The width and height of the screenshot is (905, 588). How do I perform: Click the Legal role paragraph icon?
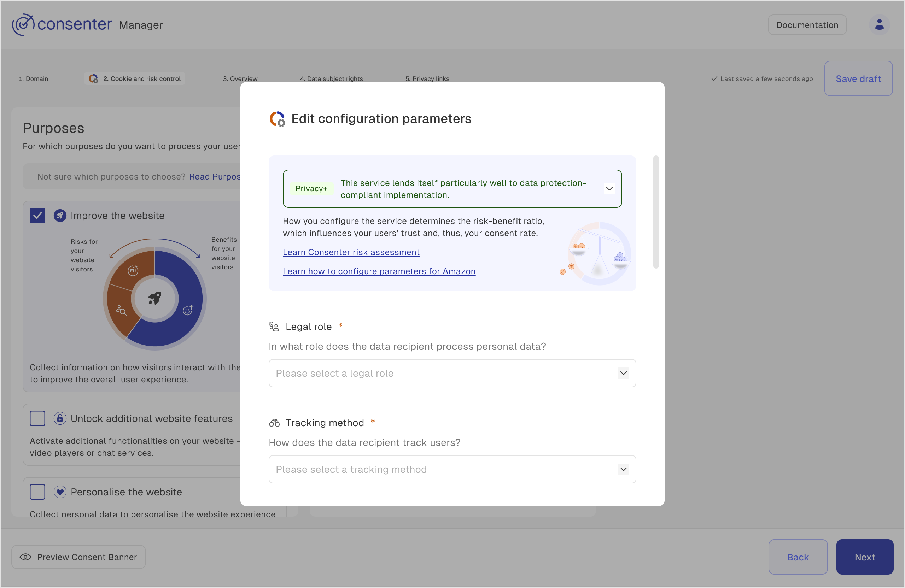point(274,326)
